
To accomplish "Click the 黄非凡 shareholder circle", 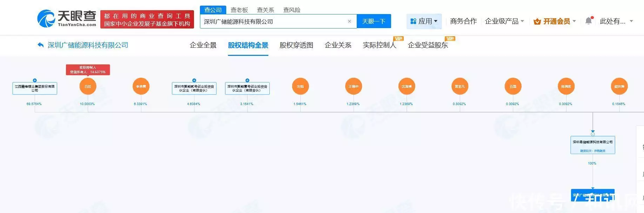I will pyautogui.click(x=460, y=86).
